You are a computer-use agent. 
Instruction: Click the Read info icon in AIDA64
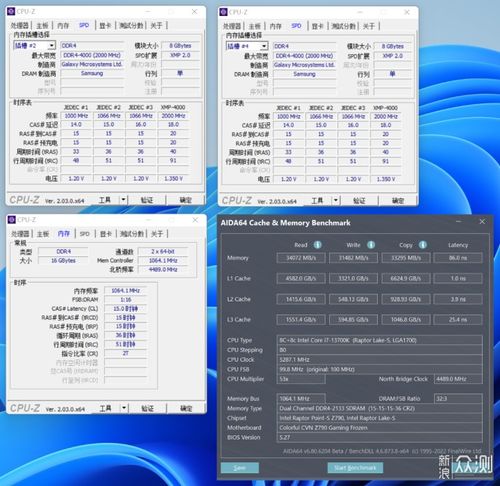[x=318, y=245]
